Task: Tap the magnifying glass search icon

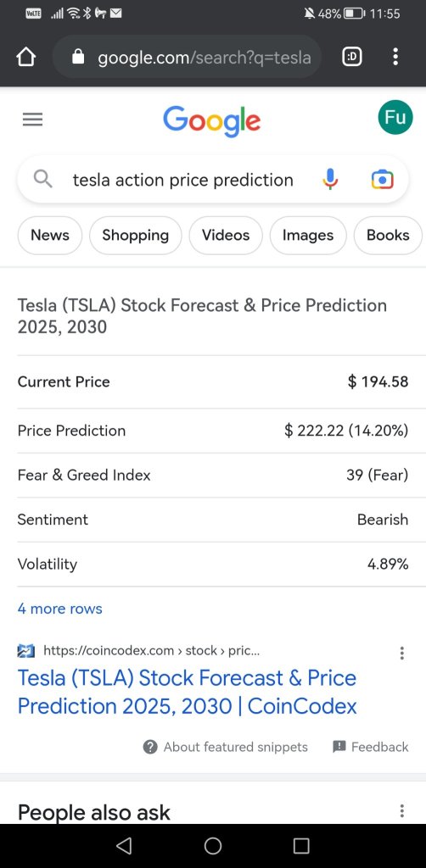Action: point(43,180)
